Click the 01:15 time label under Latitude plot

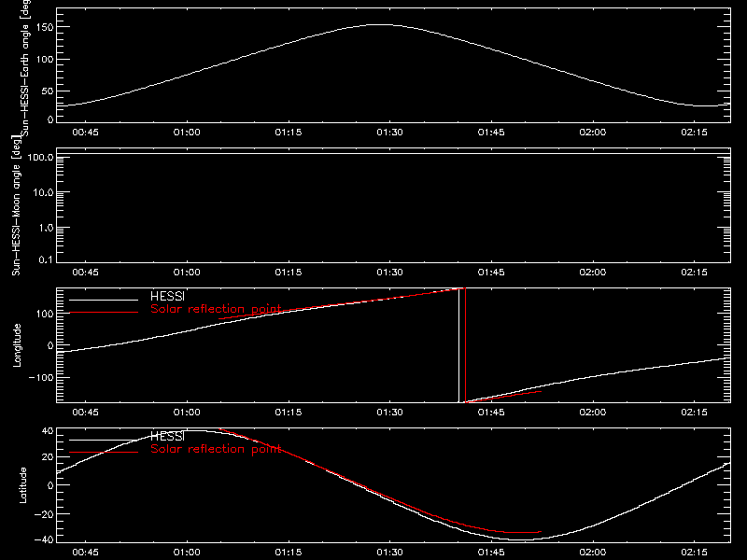(x=289, y=553)
